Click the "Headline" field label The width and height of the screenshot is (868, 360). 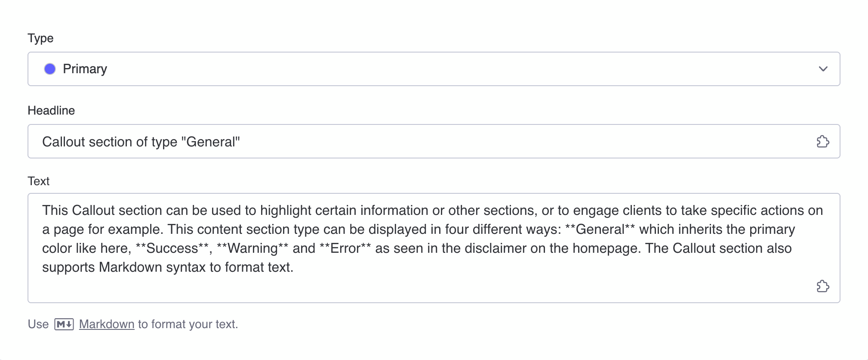(x=51, y=111)
